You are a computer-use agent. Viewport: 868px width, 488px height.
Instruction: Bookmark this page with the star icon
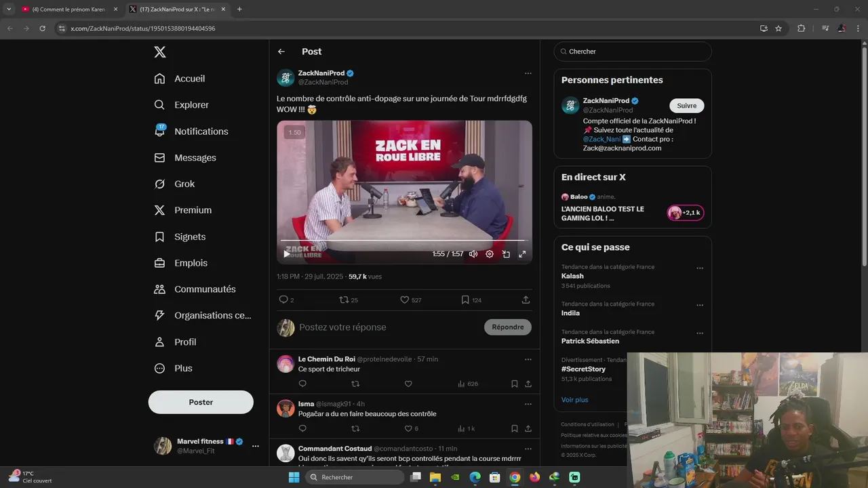tap(778, 28)
